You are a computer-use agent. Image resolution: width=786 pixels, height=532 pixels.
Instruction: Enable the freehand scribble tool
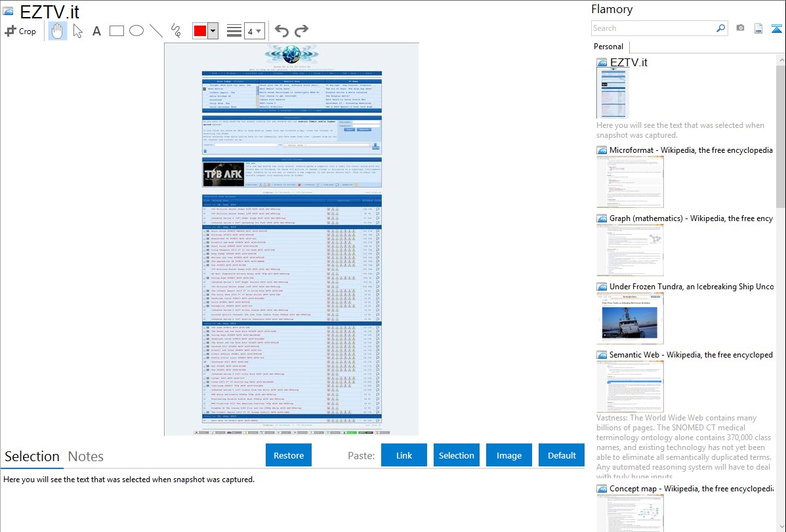(x=175, y=31)
